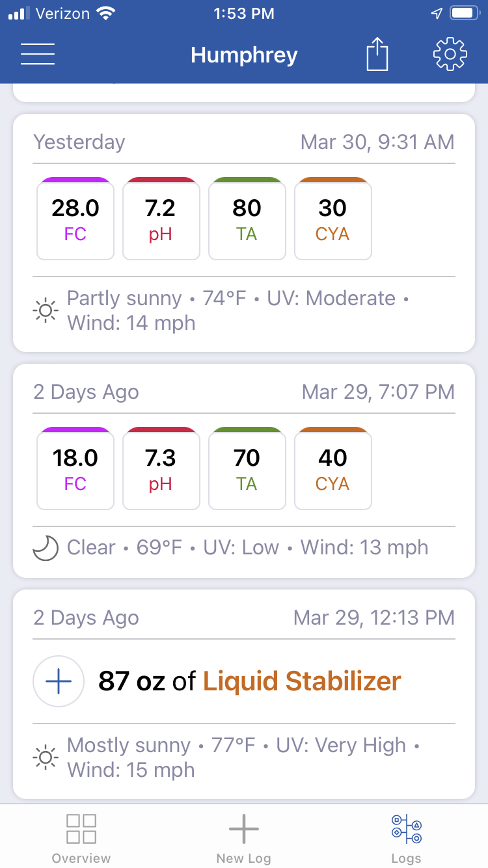488x868 pixels.
Task: Tap the 80 TA reading tile
Action: pyautogui.click(x=247, y=219)
